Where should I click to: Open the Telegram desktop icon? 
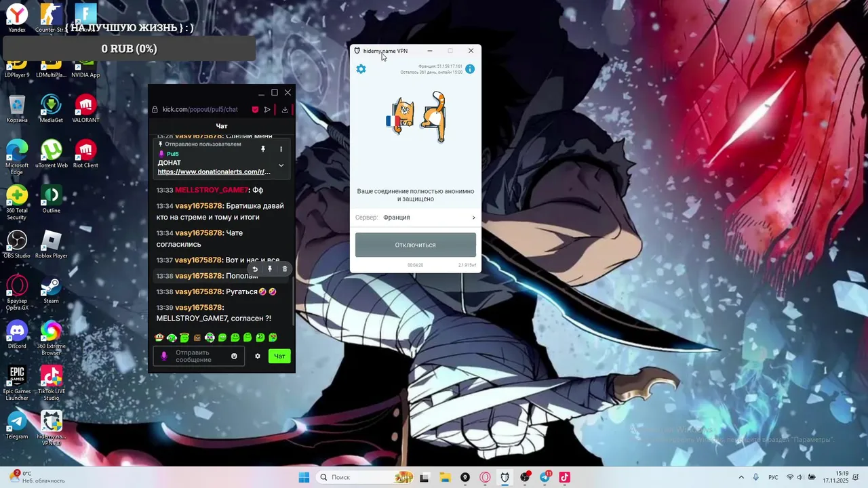(x=17, y=425)
